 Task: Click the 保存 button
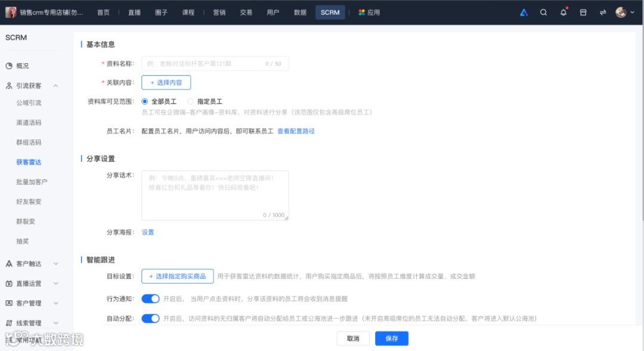tap(391, 338)
